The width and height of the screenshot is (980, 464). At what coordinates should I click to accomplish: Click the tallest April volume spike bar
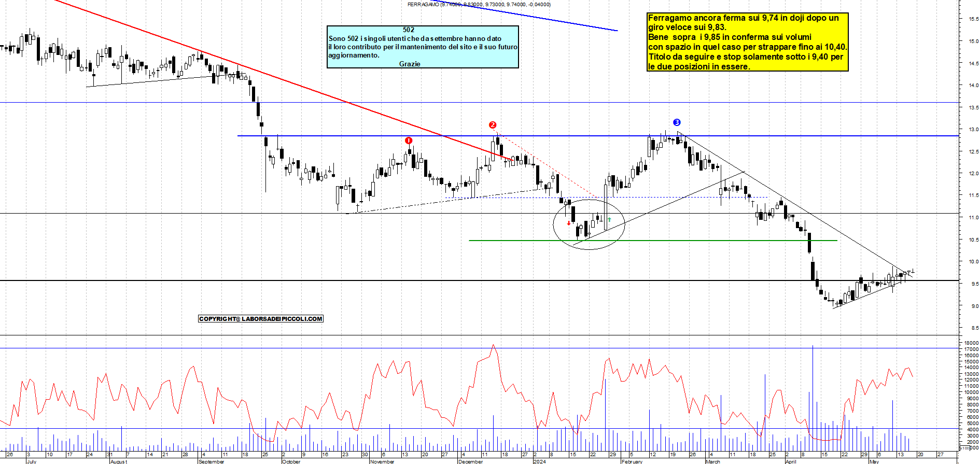pyautogui.click(x=813, y=398)
